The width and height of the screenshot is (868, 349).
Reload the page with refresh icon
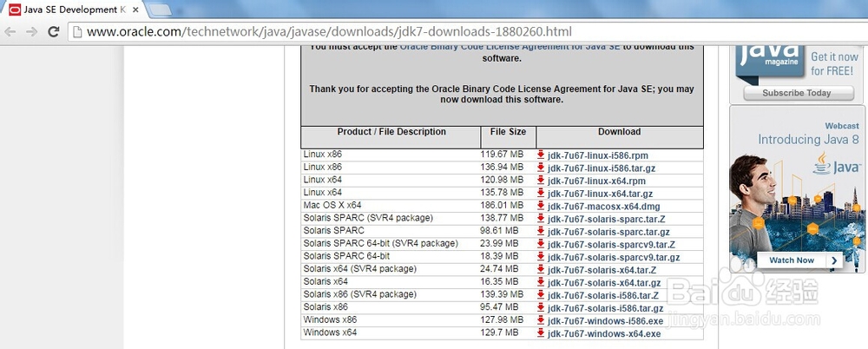53,31
